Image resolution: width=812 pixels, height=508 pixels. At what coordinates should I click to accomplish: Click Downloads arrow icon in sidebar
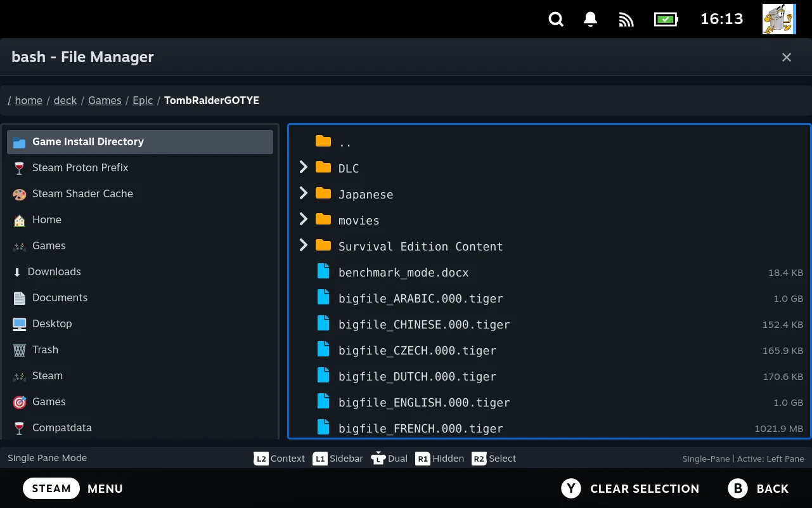[x=17, y=272]
